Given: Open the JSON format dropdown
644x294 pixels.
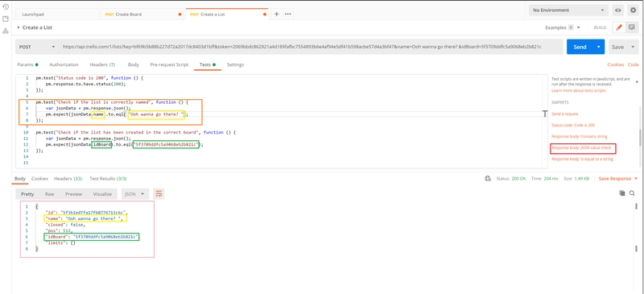Looking at the screenshot, I should point(134,194).
